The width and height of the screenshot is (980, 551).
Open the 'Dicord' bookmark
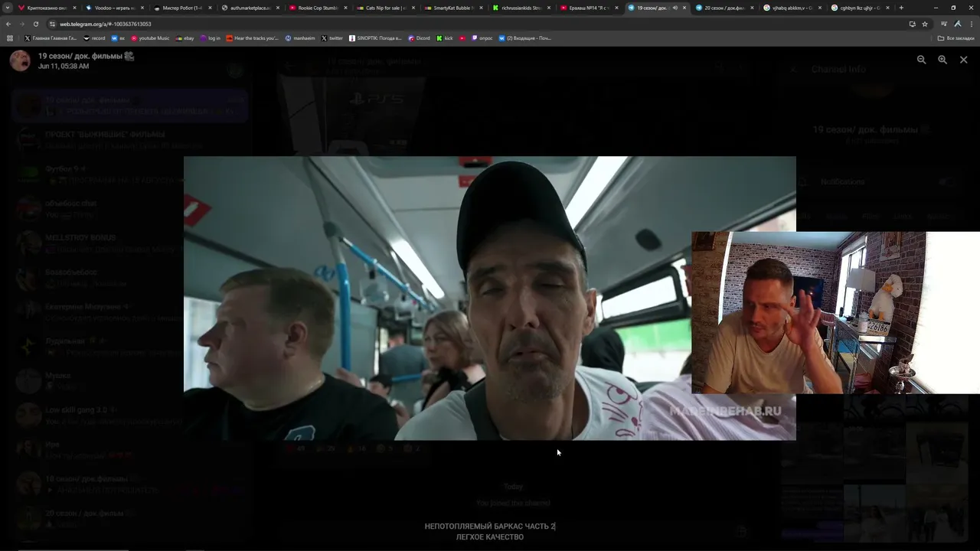tap(420, 38)
